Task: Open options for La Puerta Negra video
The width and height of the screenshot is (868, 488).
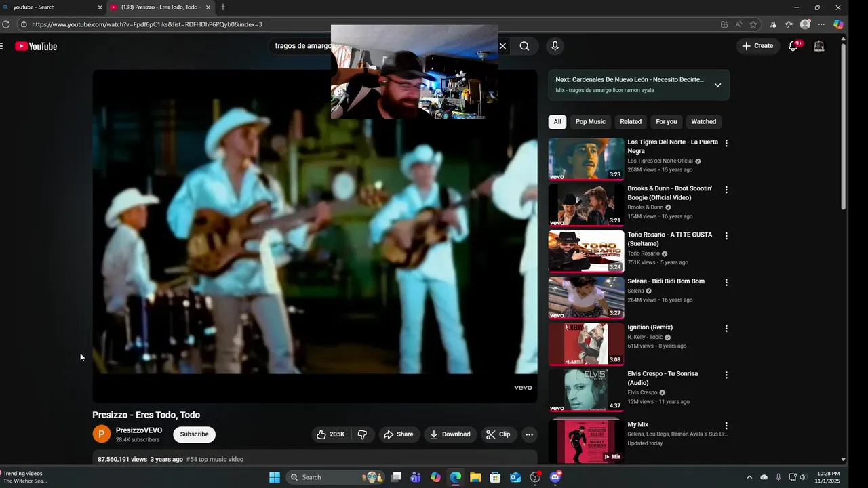Action: coord(726,144)
